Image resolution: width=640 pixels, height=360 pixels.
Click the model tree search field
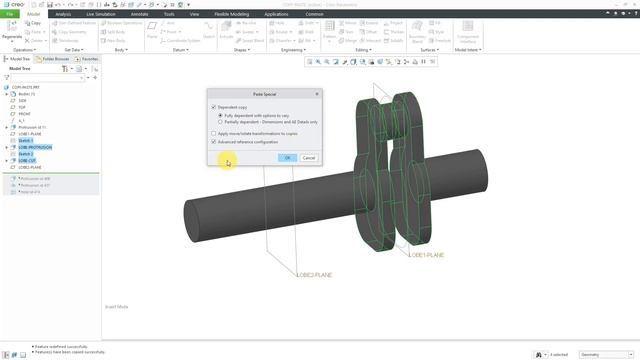point(48,78)
